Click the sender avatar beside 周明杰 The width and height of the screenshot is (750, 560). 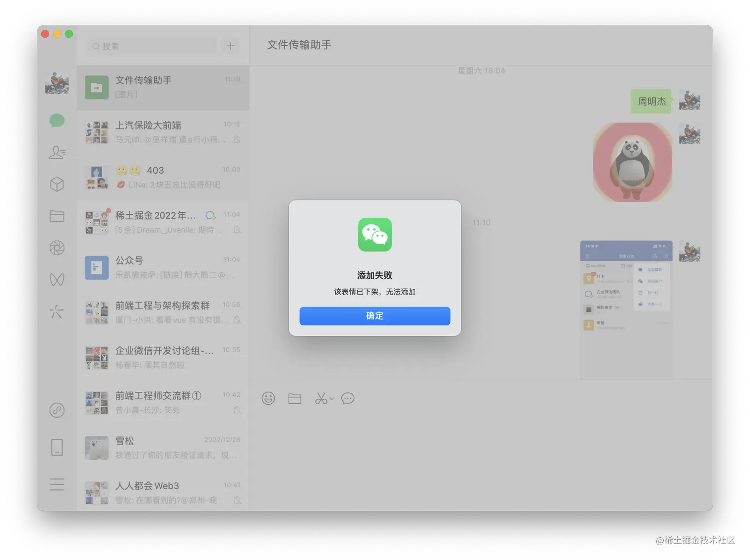coord(689,100)
